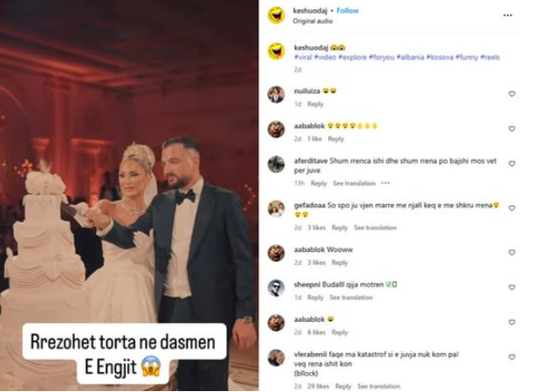
Task: Open the three-dot post options menu
Action: click(508, 15)
